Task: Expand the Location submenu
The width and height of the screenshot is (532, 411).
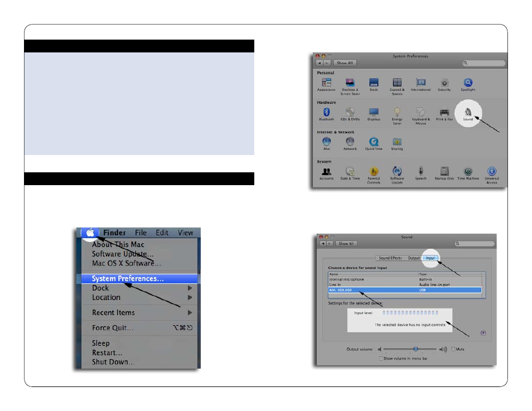Action: (x=139, y=297)
